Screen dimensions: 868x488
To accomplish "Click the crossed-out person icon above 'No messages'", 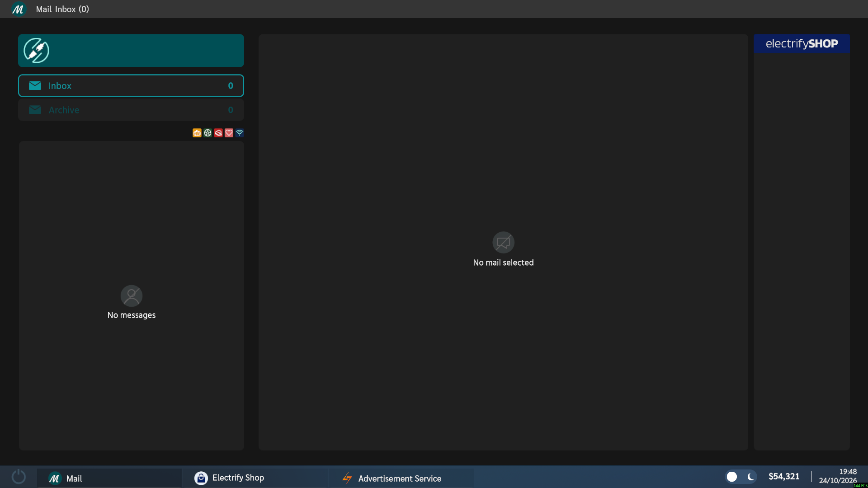I will [132, 296].
